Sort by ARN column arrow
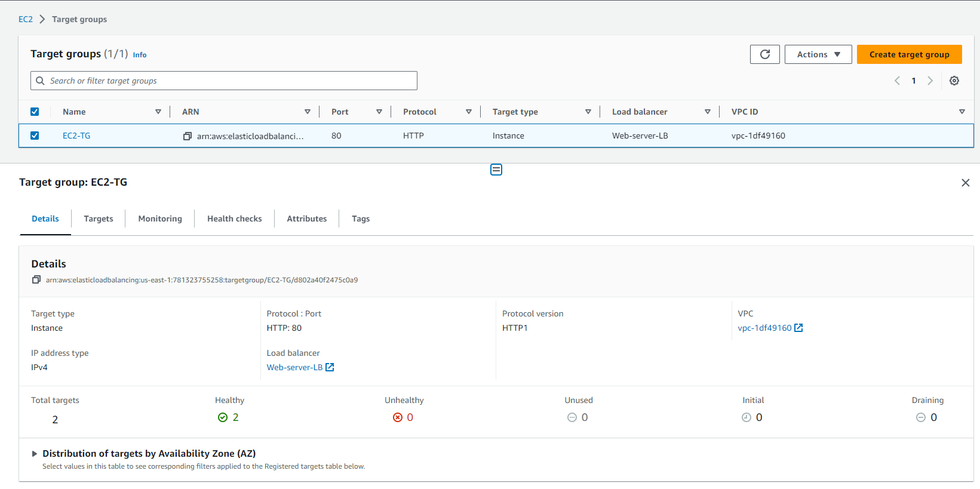This screenshot has height=489, width=980. coord(308,112)
